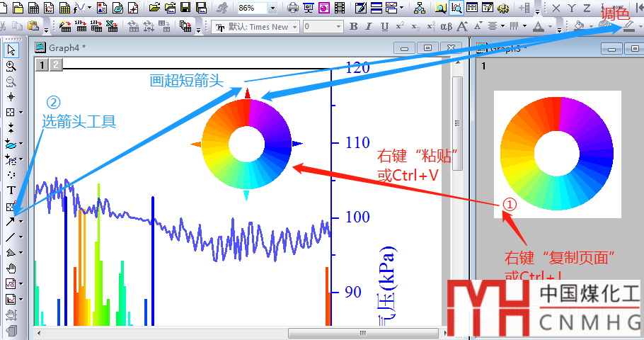This screenshot has width=644, height=340.
Task: Switch to layer 1 tab
Action: [x=42, y=65]
